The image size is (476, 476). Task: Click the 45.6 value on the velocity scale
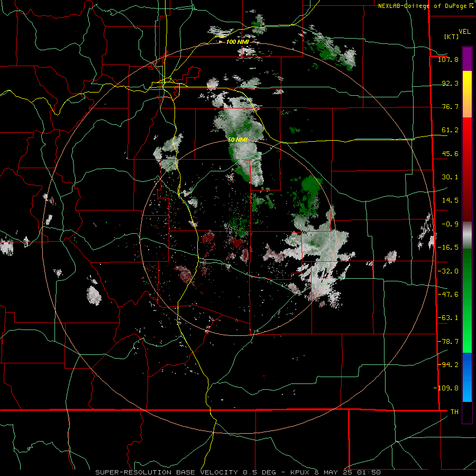coord(450,153)
